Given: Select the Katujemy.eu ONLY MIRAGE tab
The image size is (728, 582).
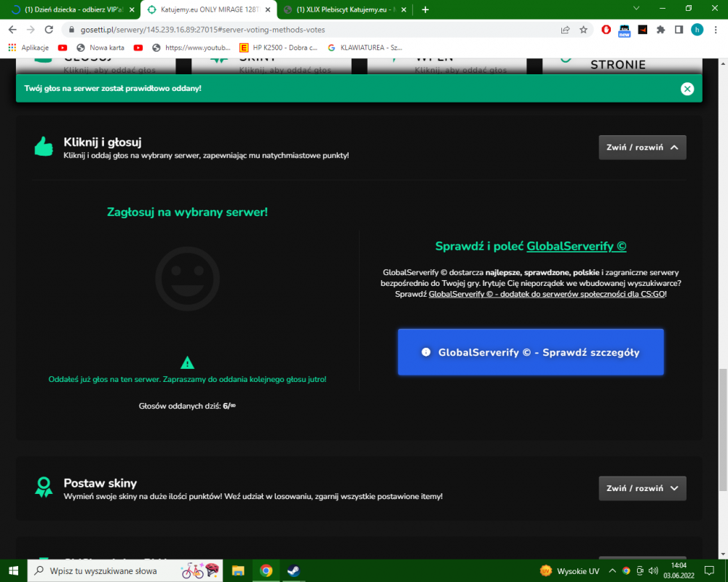Looking at the screenshot, I should click(x=208, y=9).
